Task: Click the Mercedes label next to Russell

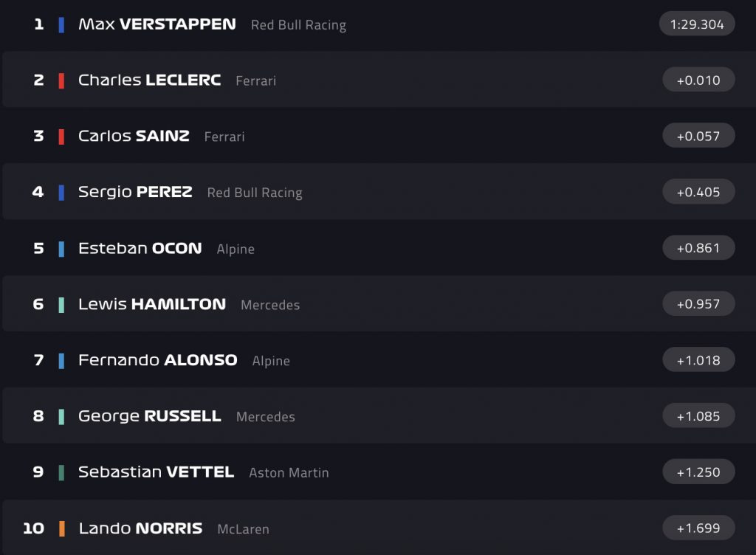Action: tap(265, 417)
